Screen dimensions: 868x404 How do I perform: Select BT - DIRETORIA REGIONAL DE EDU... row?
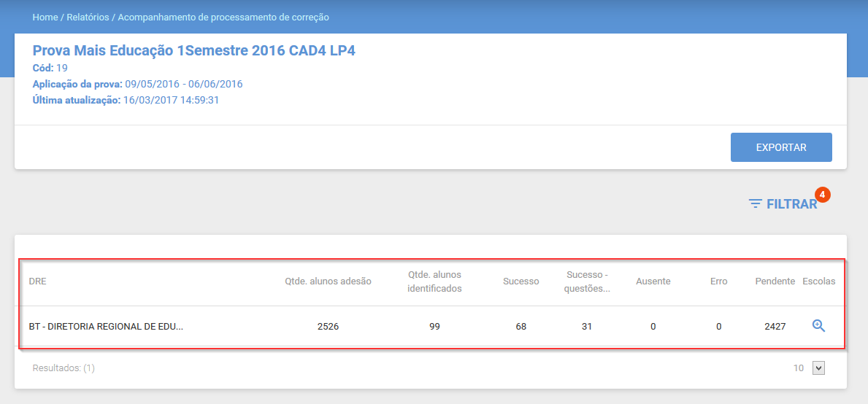[431, 326]
